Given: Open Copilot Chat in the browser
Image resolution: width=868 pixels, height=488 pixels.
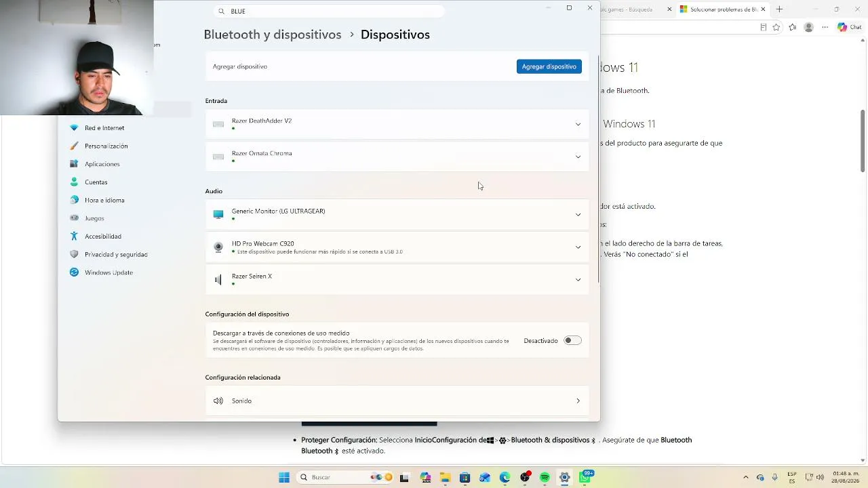Looking at the screenshot, I should click(850, 27).
